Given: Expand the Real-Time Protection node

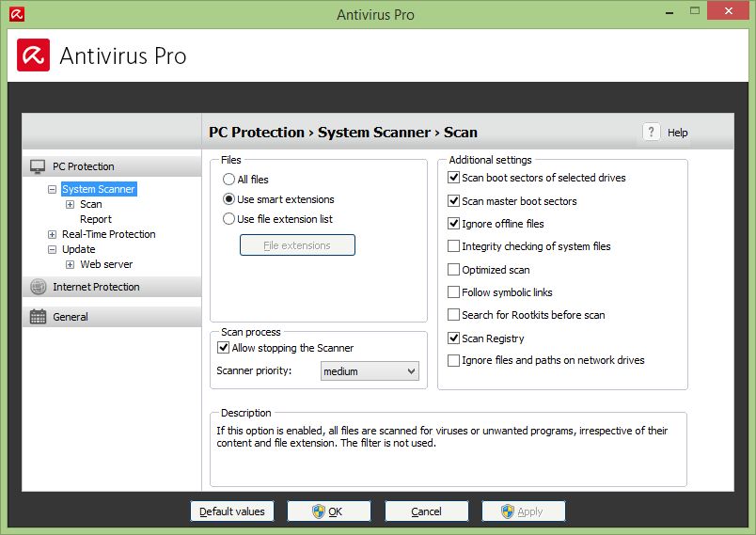Looking at the screenshot, I should 52,234.
